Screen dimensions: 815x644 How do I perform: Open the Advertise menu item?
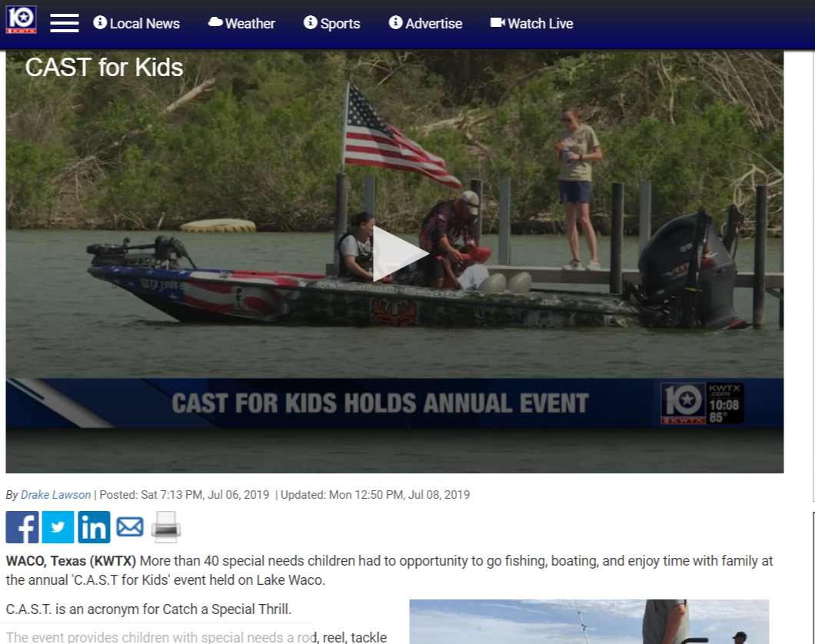click(x=426, y=23)
